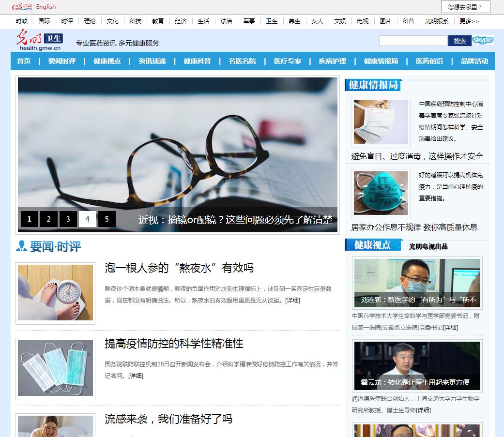Open 时政 in the top navigation

tap(21, 21)
